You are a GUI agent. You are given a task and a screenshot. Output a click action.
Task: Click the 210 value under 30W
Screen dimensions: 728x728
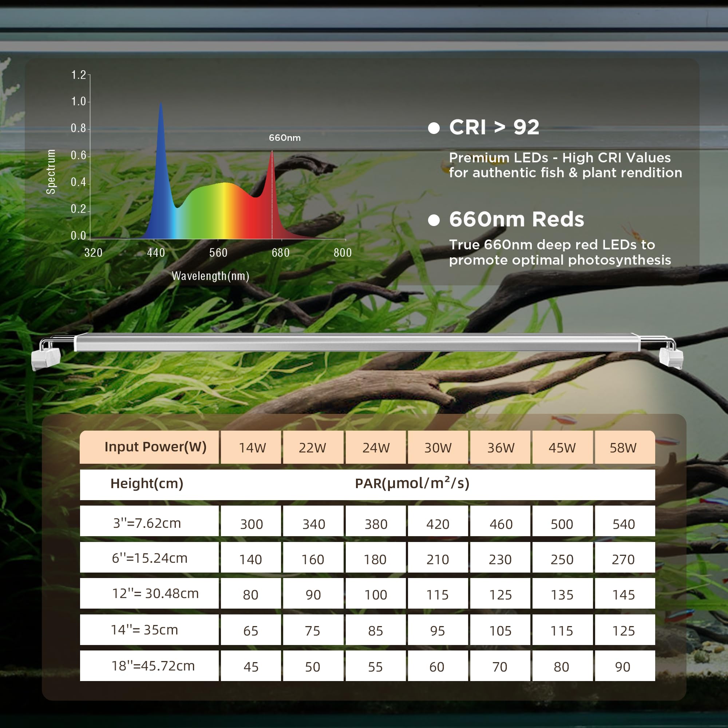tap(438, 559)
